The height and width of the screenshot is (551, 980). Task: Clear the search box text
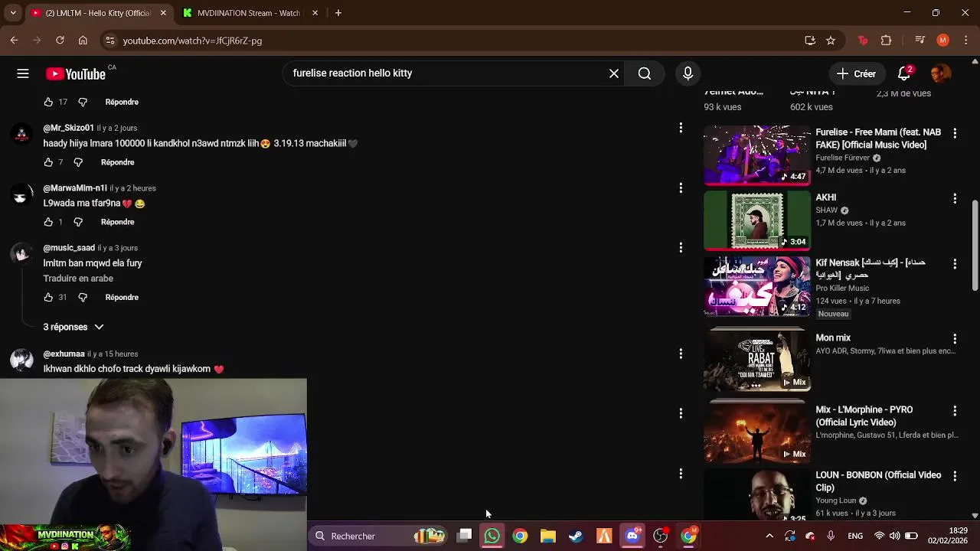[614, 73]
